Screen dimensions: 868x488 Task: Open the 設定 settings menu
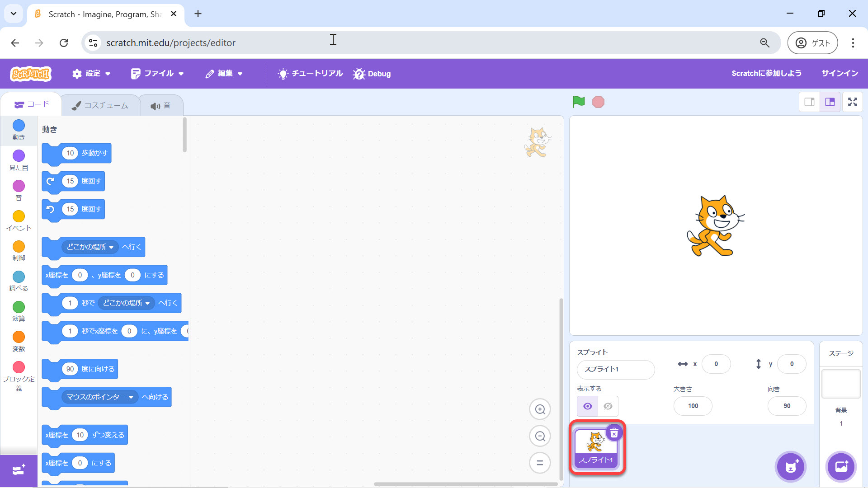pos(91,73)
